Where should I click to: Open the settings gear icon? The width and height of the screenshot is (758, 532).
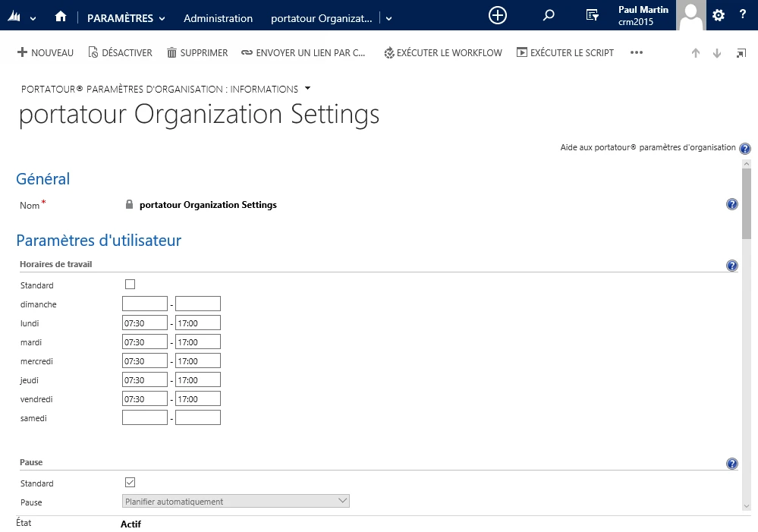(719, 15)
